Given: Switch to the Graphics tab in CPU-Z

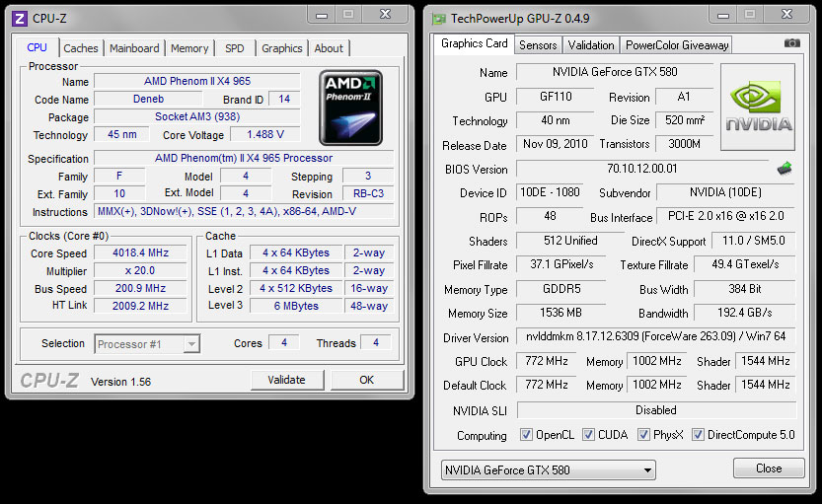Looking at the screenshot, I should (x=282, y=48).
